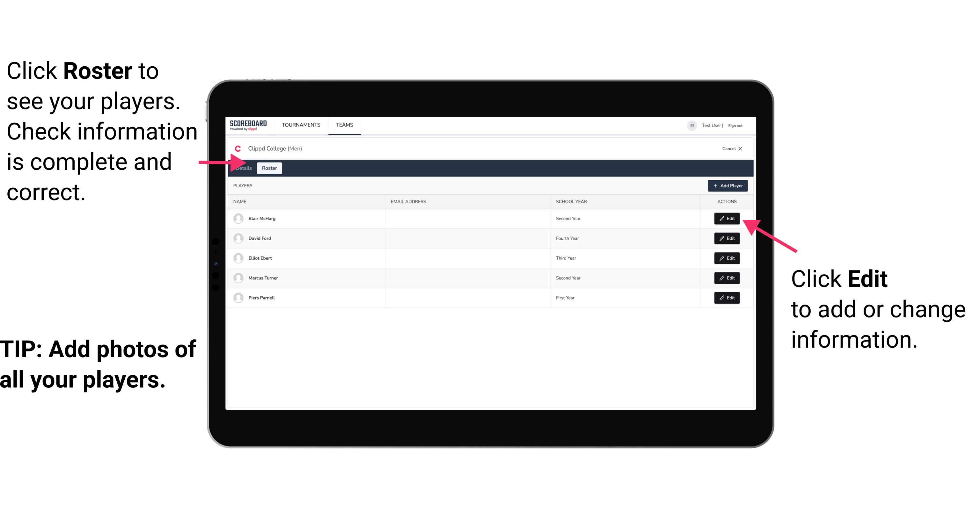This screenshot has height=527, width=980.
Task: Click the TOURNAMENTS menu item
Action: [300, 125]
